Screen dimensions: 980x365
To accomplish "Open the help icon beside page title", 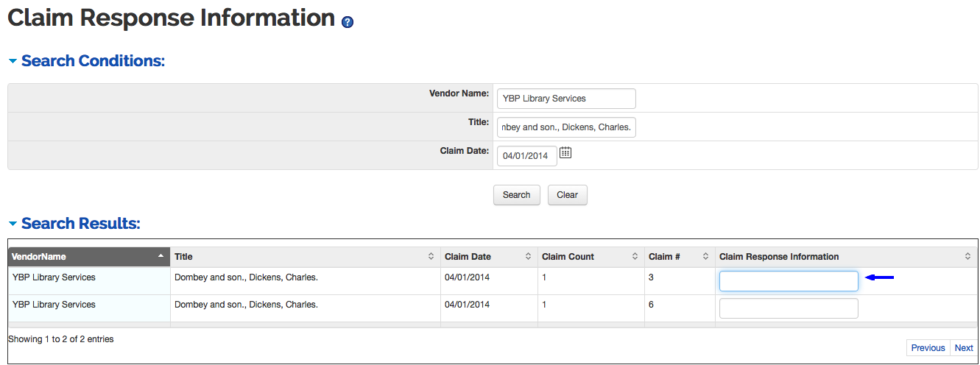I will 348,22.
